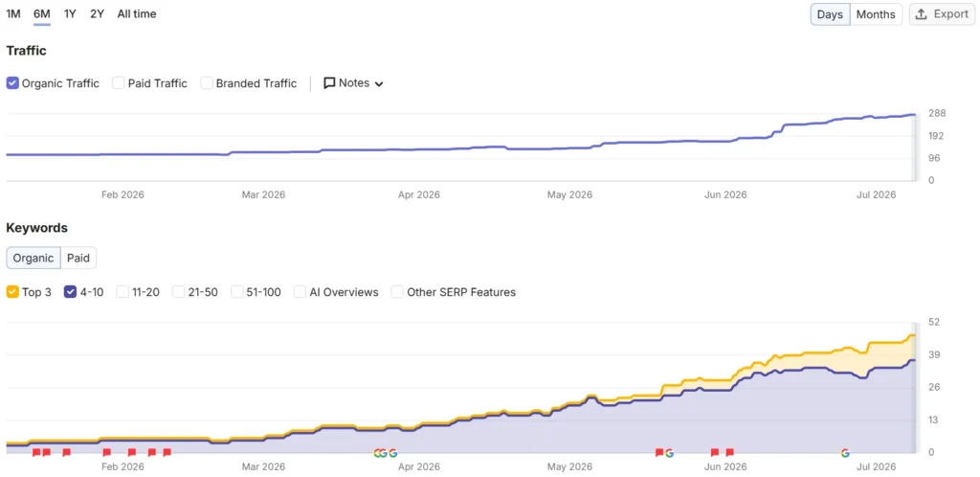Click the Export upload icon
The width and height of the screenshot is (980, 477).
tap(921, 14)
